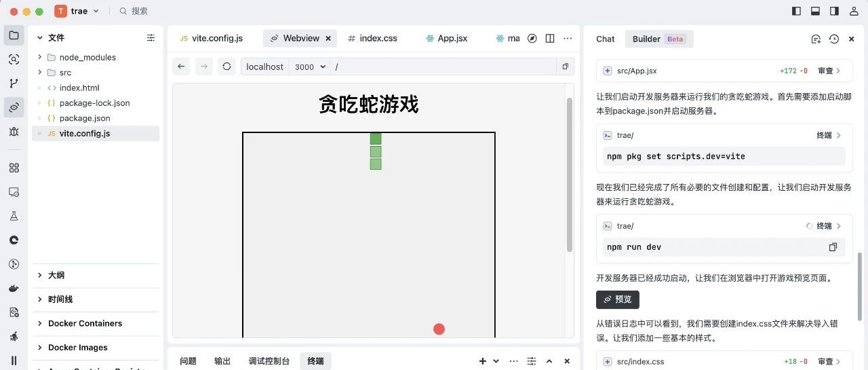Viewport: 868px width, 370px height.
Task: Switch to the Chat tab
Action: pyautogui.click(x=606, y=39)
